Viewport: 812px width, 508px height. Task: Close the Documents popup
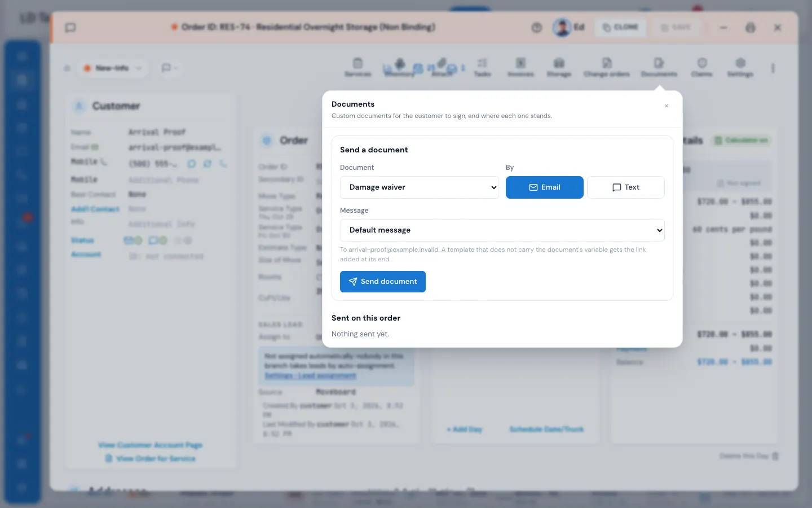click(667, 106)
